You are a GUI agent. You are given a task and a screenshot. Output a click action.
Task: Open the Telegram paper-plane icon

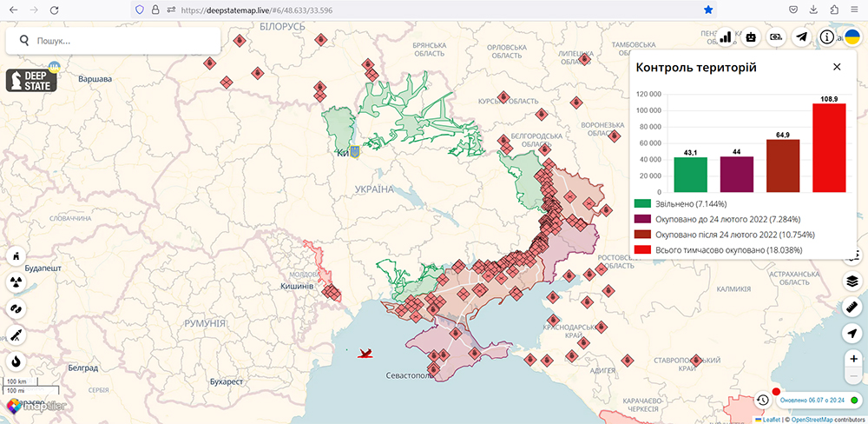[802, 36]
